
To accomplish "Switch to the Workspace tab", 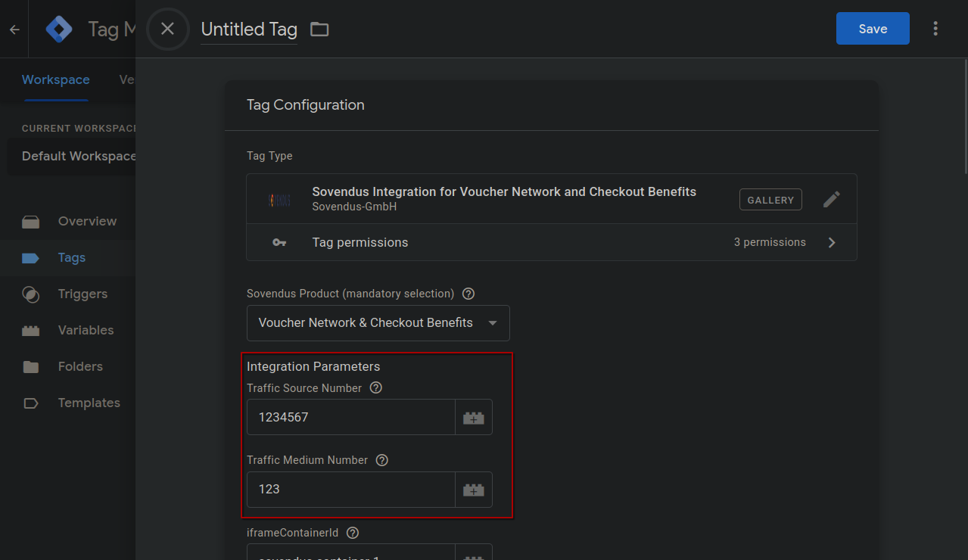I will tap(56, 79).
